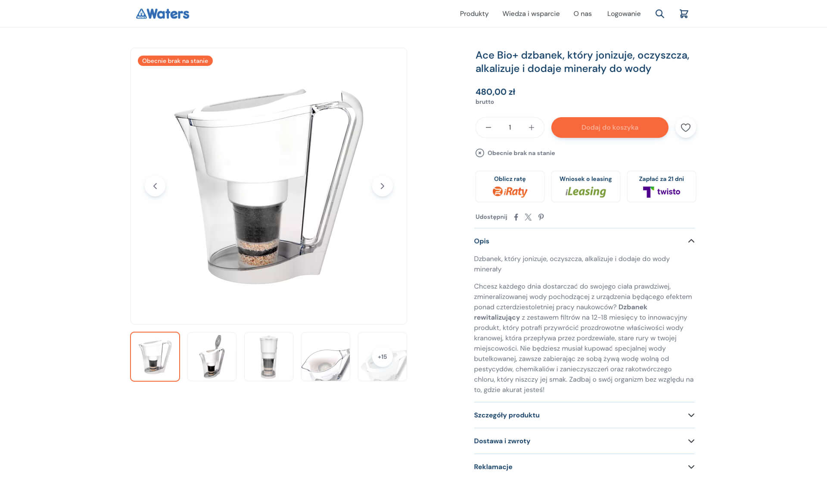Open Wiedza i wsparcie menu

pyautogui.click(x=531, y=14)
